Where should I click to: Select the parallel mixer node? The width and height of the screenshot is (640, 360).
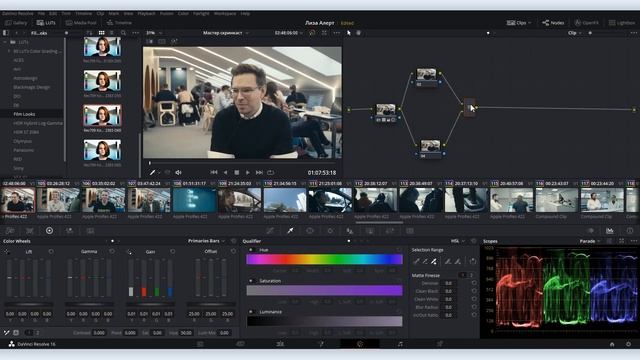470,108
